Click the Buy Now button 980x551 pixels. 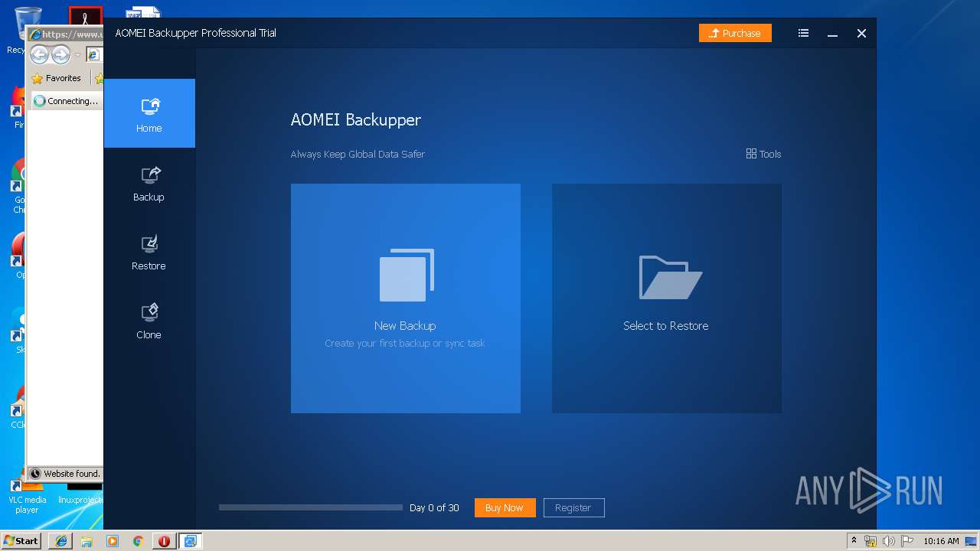pyautogui.click(x=505, y=507)
